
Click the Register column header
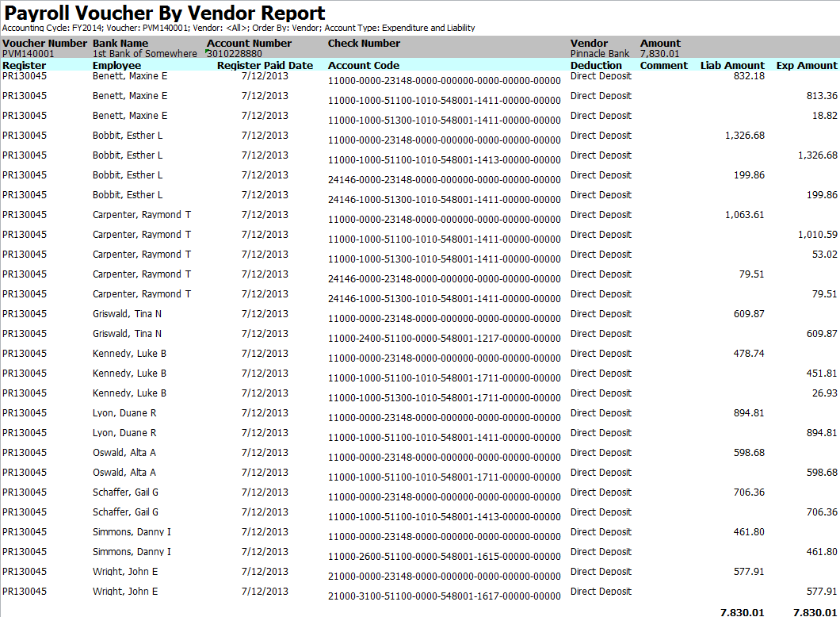point(24,65)
